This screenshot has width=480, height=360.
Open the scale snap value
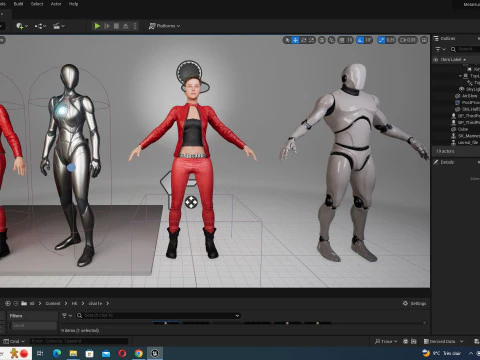(390, 40)
